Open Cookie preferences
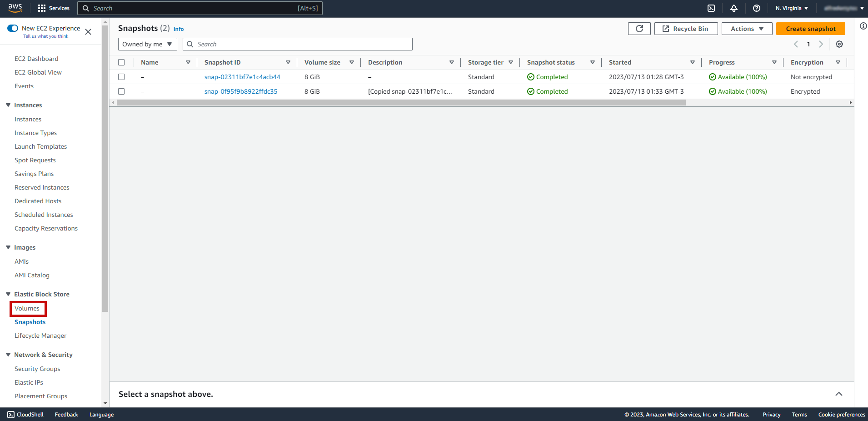The width and height of the screenshot is (868, 421). tap(842, 415)
